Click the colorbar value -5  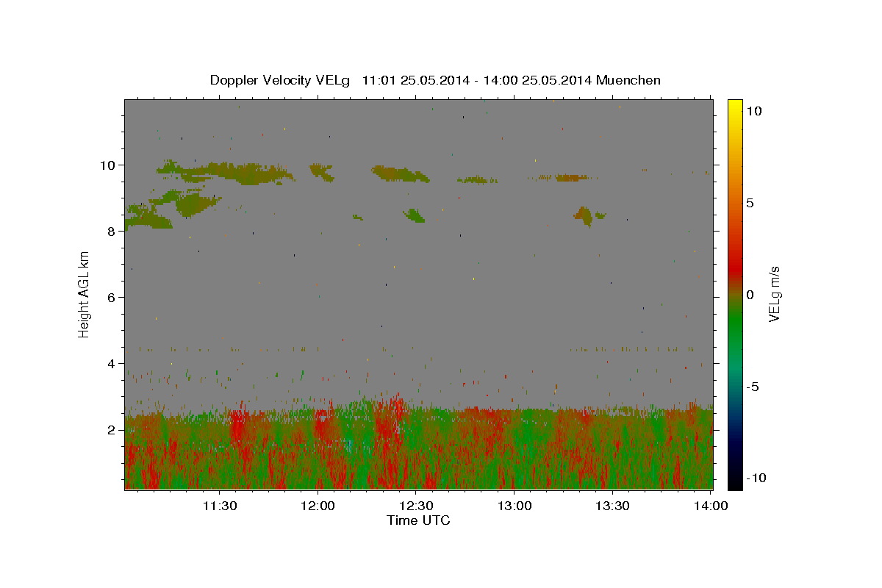tap(753, 387)
